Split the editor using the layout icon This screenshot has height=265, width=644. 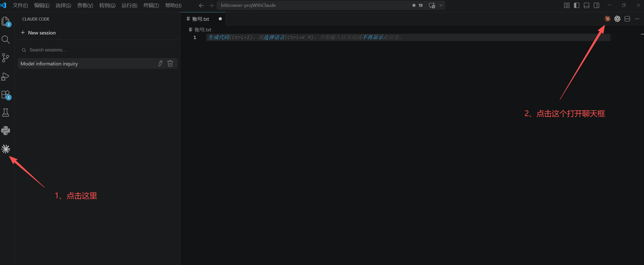(x=627, y=19)
